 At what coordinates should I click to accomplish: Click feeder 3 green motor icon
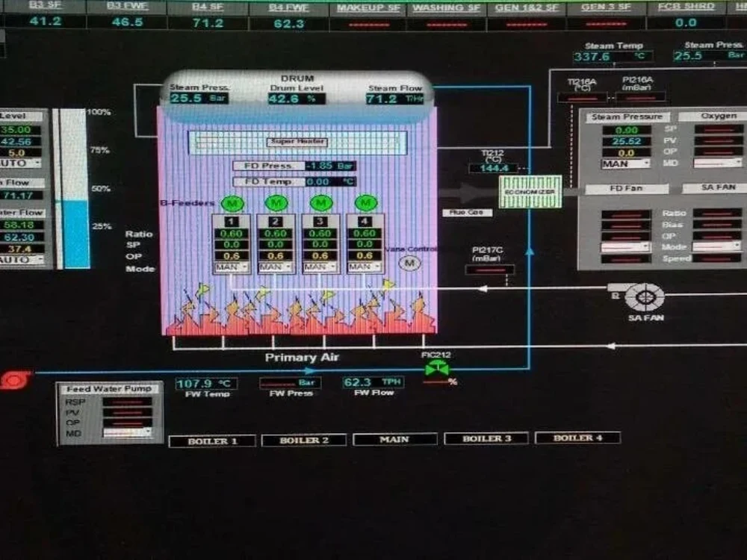(x=320, y=203)
